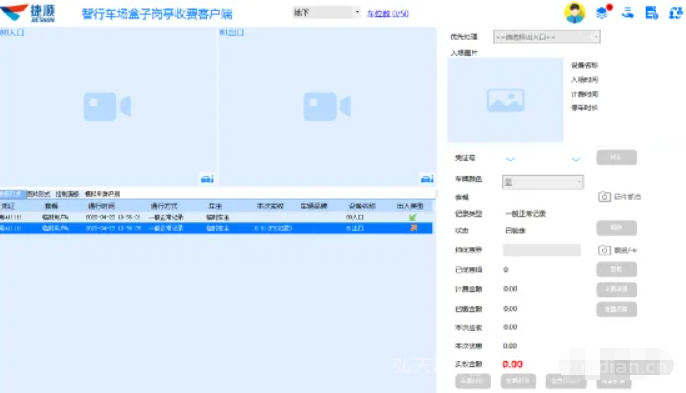The height and width of the screenshot is (393, 686).
Task: Open the 地下 parking area dropdown
Action: [326, 12]
